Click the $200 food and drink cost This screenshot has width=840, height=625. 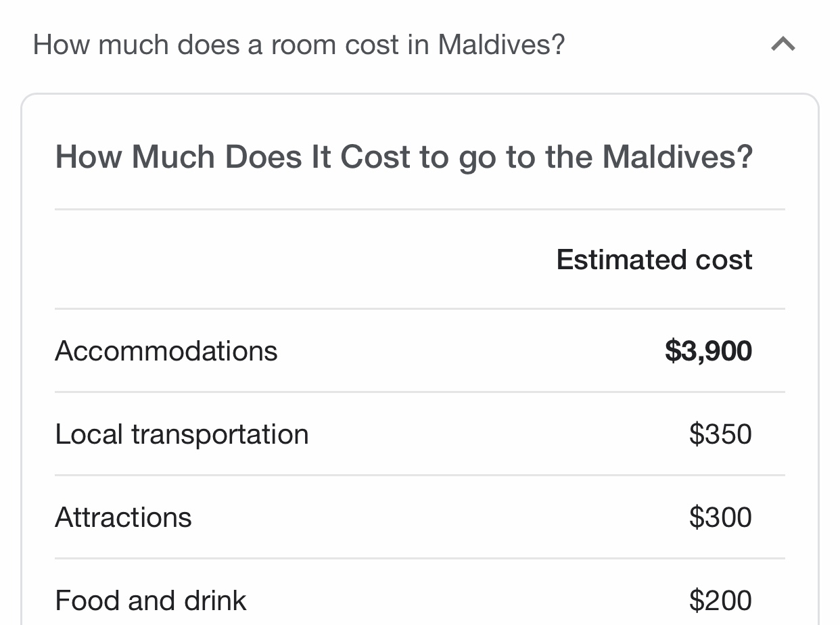[720, 601]
